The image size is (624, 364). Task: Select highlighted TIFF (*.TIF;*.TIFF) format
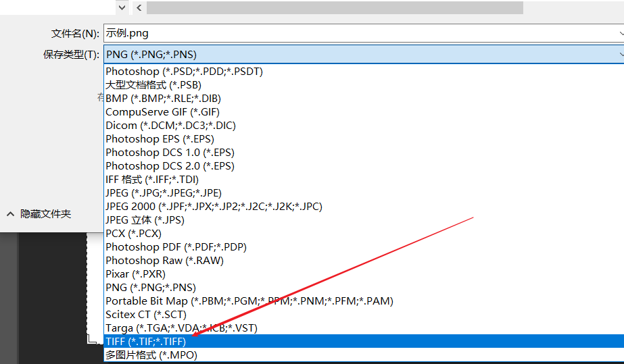point(364,341)
